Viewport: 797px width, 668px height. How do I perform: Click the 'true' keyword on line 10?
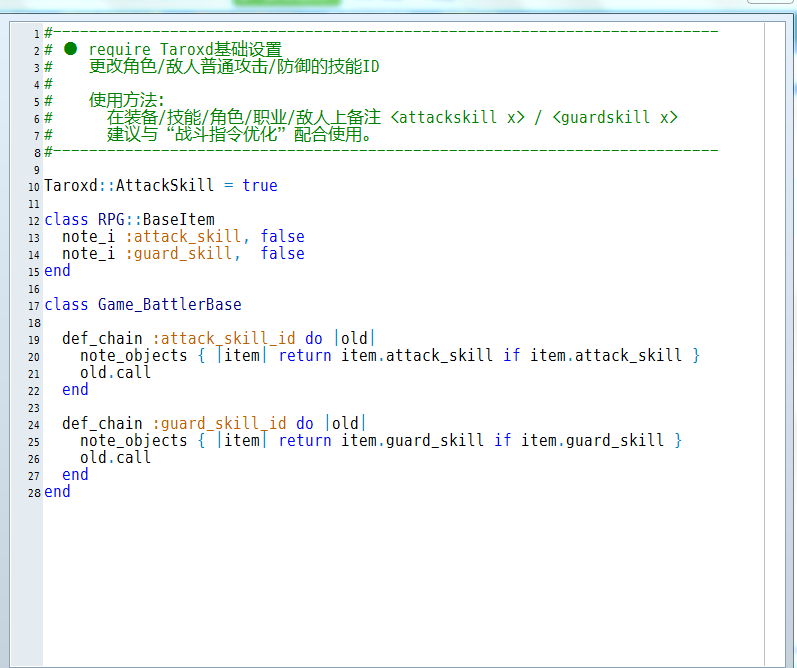[260, 186]
